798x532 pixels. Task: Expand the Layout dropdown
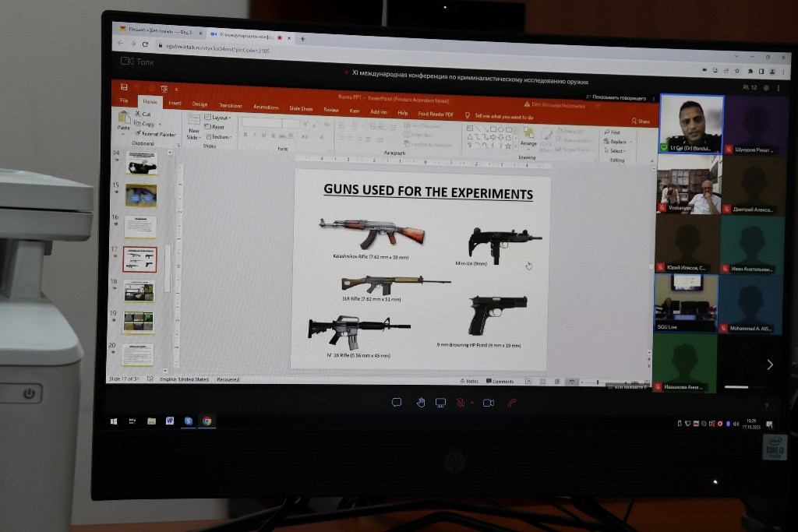pos(218,117)
